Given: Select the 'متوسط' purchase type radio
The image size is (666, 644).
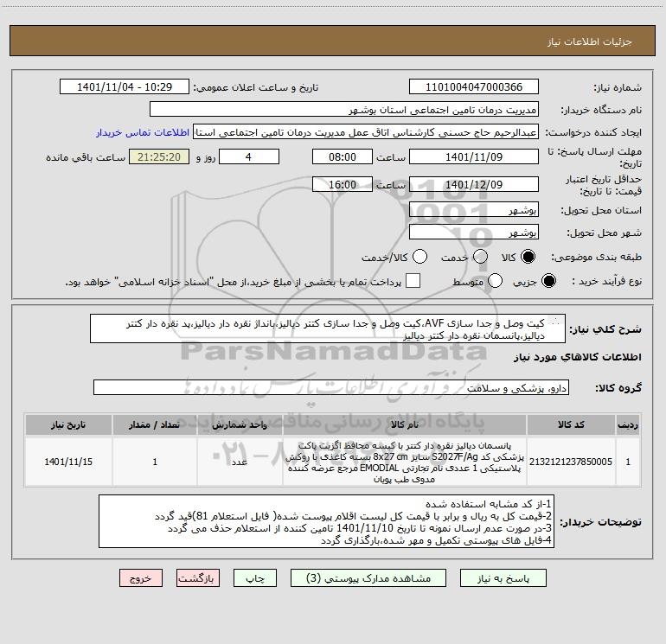Looking at the screenshot, I should pyautogui.click(x=495, y=281).
